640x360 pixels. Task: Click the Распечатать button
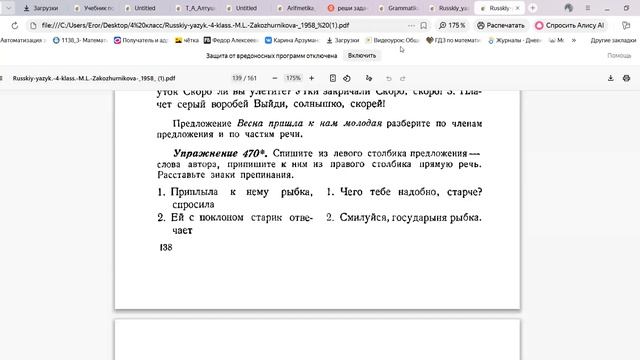pyautogui.click(x=501, y=25)
